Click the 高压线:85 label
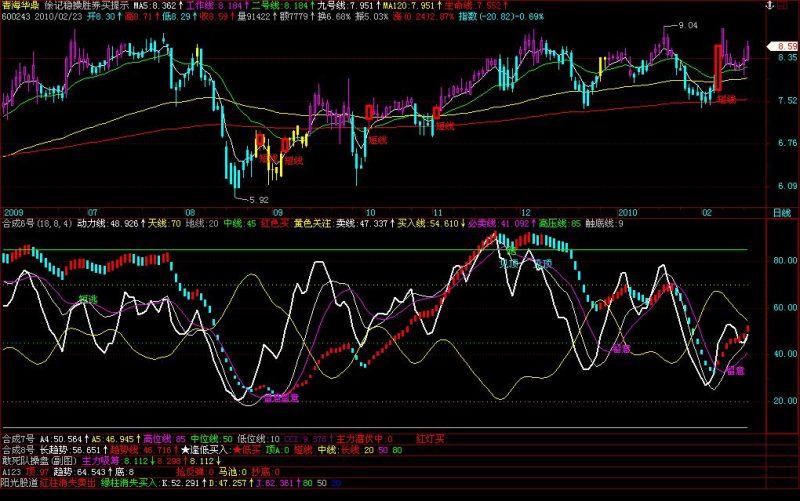Screen dimensions: 800x501 coord(560,223)
